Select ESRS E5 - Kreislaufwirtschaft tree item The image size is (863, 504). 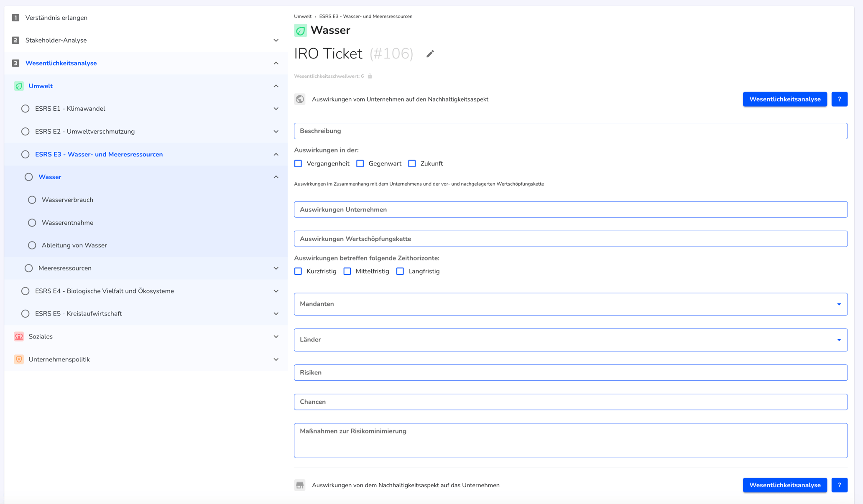pos(78,314)
